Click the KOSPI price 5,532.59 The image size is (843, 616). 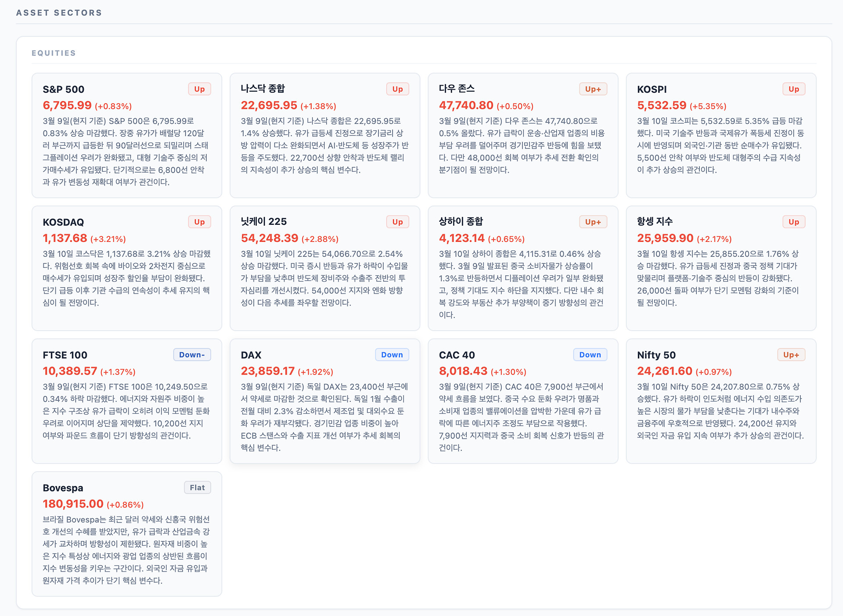click(x=661, y=105)
